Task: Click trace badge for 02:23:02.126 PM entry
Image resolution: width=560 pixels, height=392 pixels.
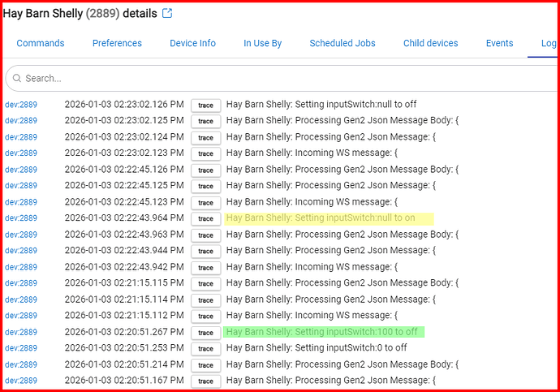Action: pyautogui.click(x=205, y=106)
